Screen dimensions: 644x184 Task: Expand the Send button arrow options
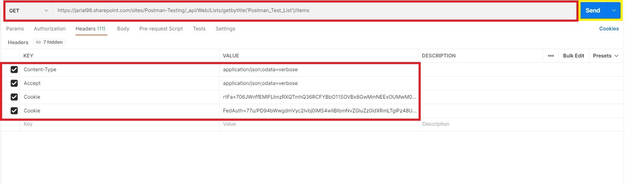click(614, 11)
